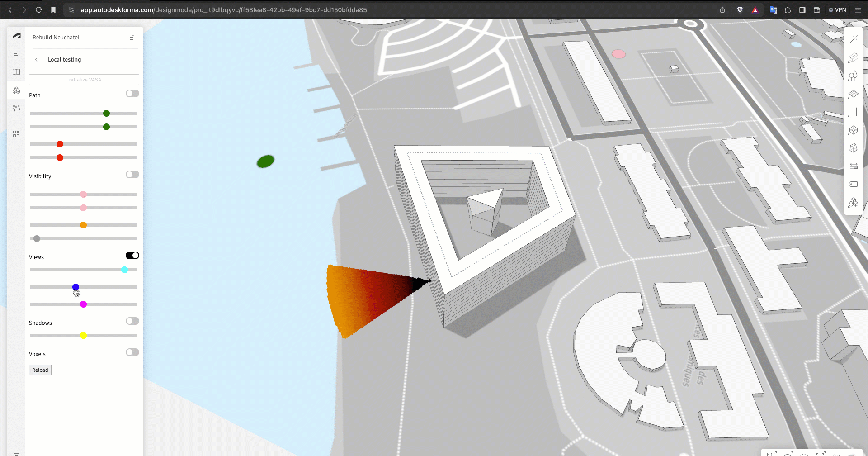868x456 pixels.
Task: Select the magic wand tool in right toolbar
Action: [854, 39]
